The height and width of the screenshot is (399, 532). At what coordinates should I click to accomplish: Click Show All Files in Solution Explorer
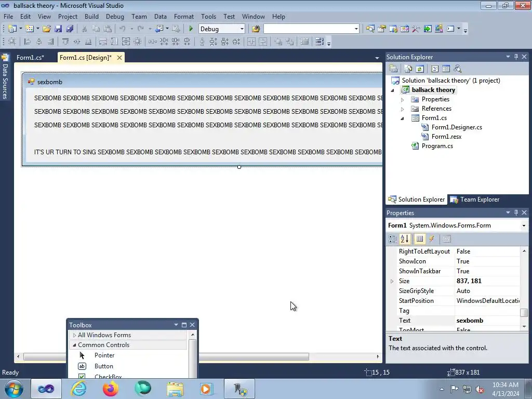click(408, 69)
